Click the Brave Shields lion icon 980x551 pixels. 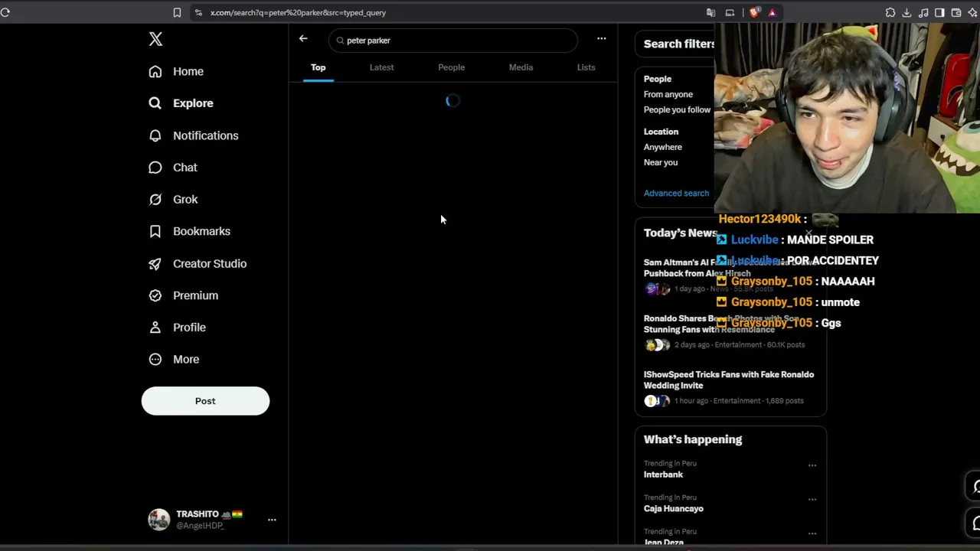(x=754, y=12)
